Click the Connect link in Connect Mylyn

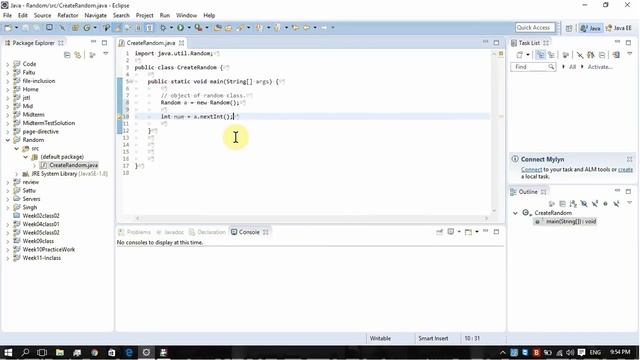coord(531,169)
